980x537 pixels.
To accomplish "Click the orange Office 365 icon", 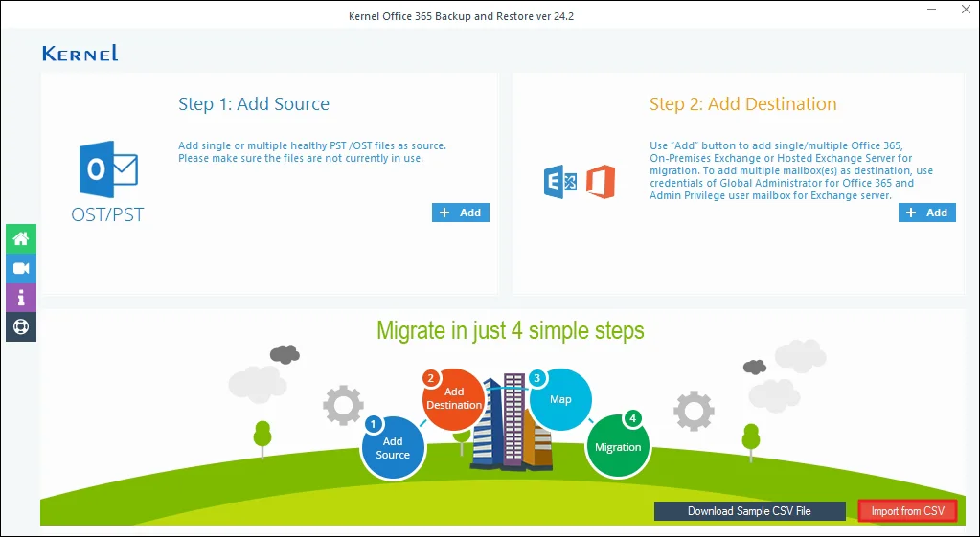I will click(601, 182).
